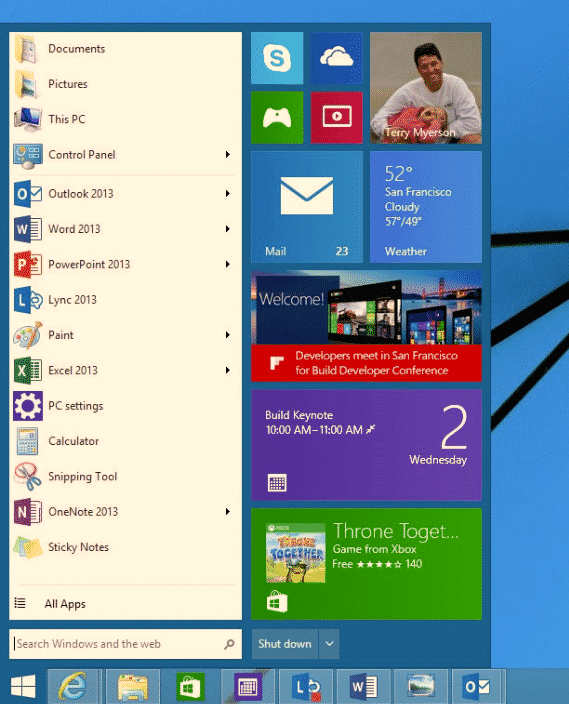Image resolution: width=569 pixels, height=704 pixels.
Task: Open the Store from the taskbar
Action: [x=190, y=686]
